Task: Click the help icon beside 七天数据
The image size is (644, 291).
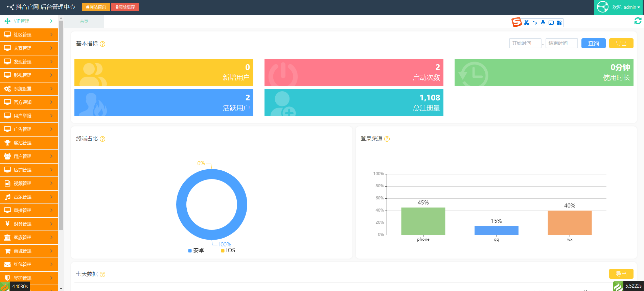Action: coord(102,274)
